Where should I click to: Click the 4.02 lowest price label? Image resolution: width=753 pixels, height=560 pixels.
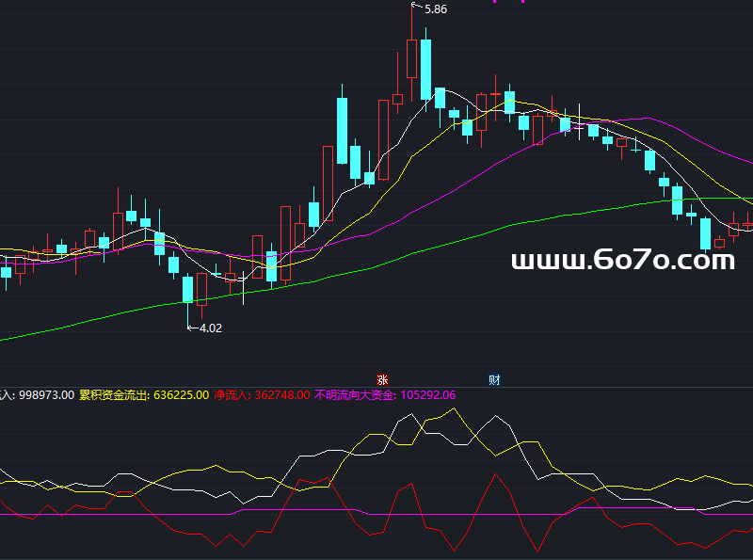(x=211, y=328)
